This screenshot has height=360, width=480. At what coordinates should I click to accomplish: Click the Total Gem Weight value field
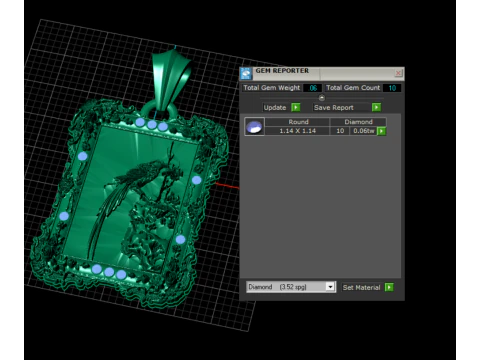313,88
